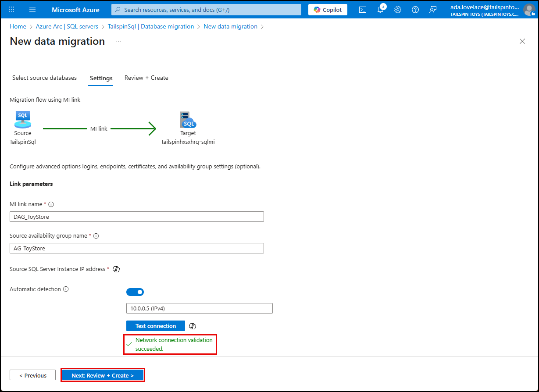Click the info icon next to MI link name
This screenshot has width=539, height=392.
pos(51,204)
